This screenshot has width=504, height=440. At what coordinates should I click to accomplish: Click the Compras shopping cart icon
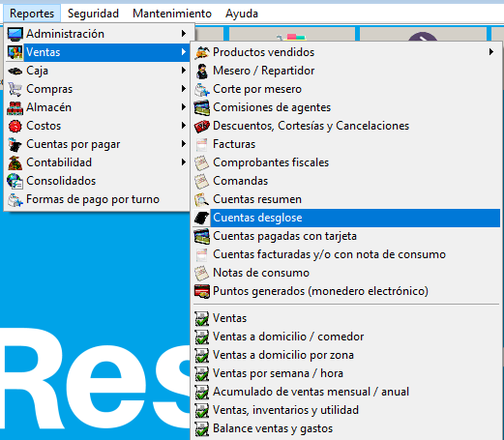click(x=15, y=89)
